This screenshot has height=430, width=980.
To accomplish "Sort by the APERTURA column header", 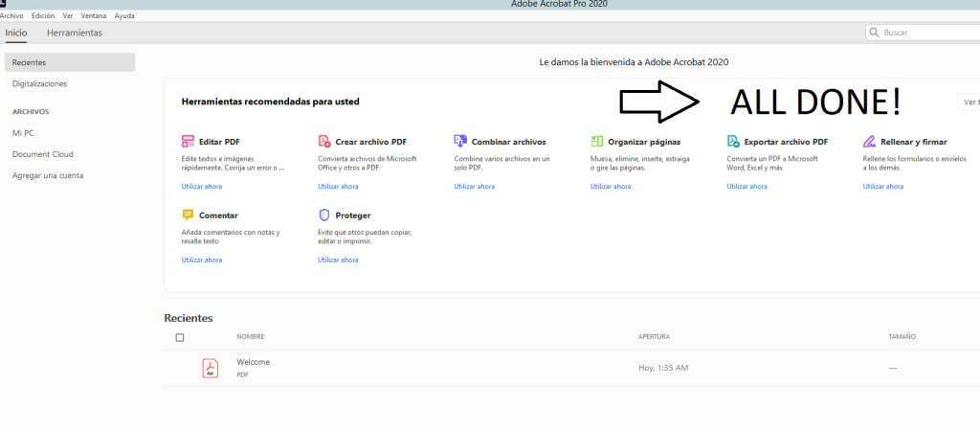I will [655, 337].
